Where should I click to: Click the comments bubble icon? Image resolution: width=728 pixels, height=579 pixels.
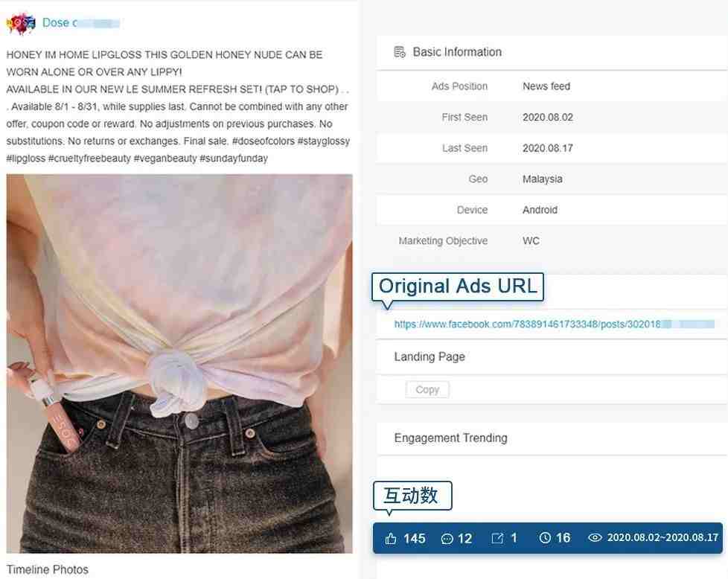[447, 539]
